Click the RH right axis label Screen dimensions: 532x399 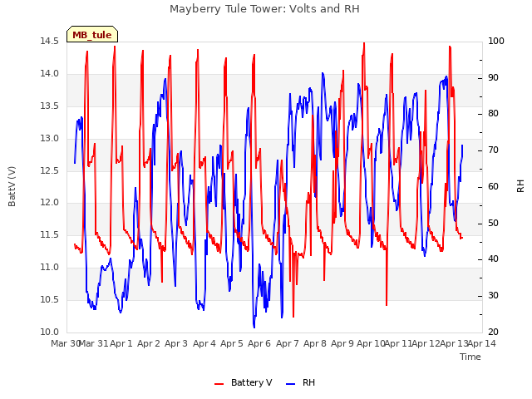pyautogui.click(x=520, y=186)
